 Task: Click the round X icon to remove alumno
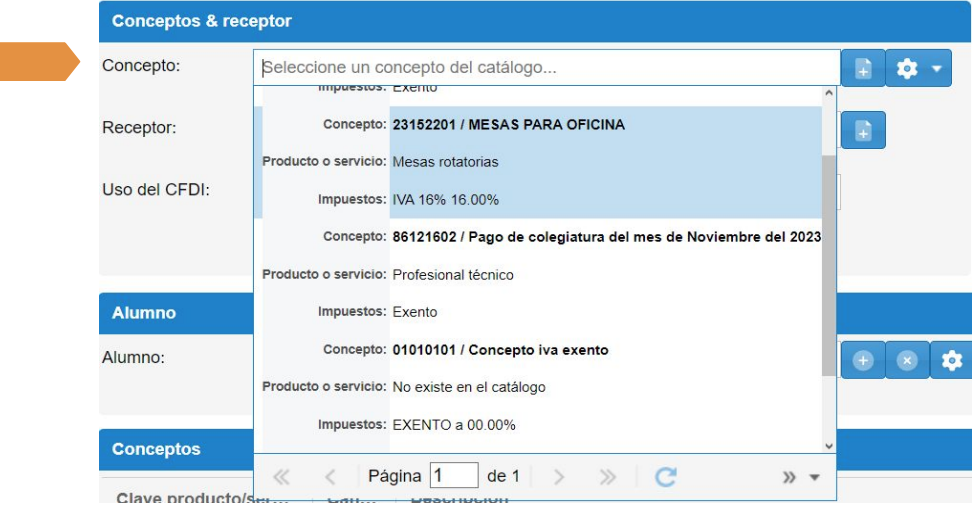click(906, 360)
